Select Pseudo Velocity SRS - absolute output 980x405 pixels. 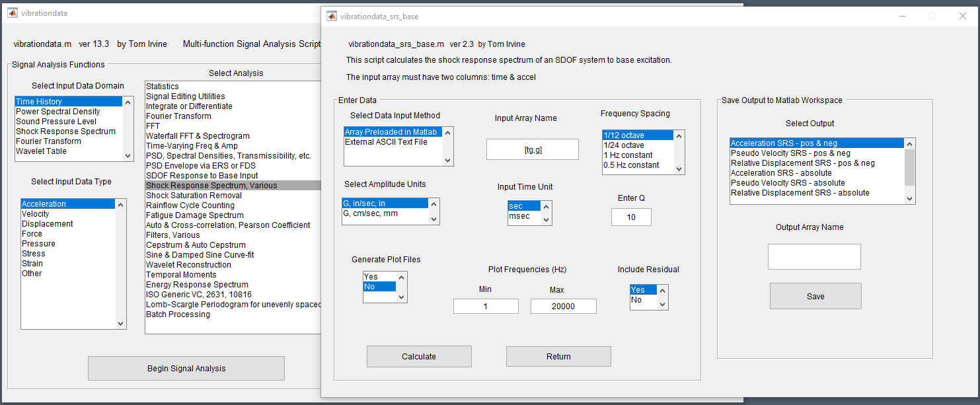coord(788,183)
